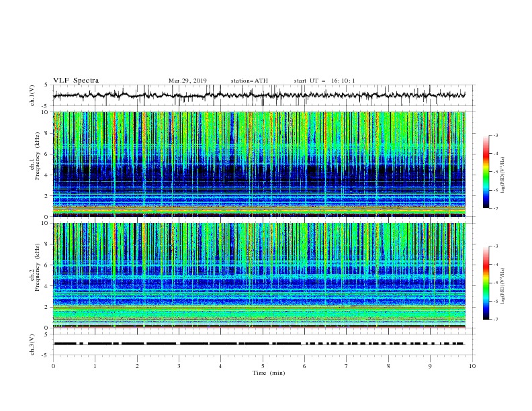Click the 'start UT = 16:10:1' text
This screenshot has height=411, width=532.
(324, 81)
